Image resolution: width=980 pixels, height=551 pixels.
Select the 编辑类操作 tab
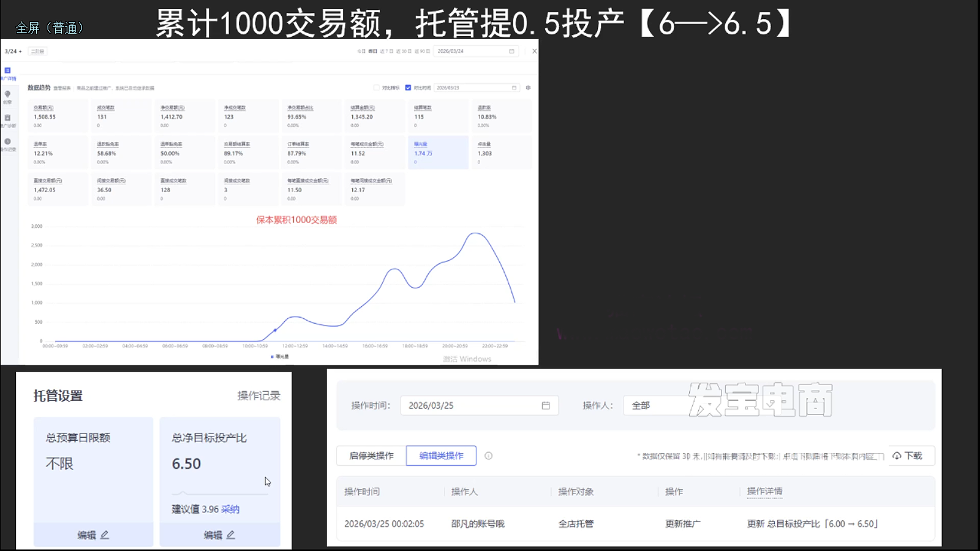[x=441, y=456]
